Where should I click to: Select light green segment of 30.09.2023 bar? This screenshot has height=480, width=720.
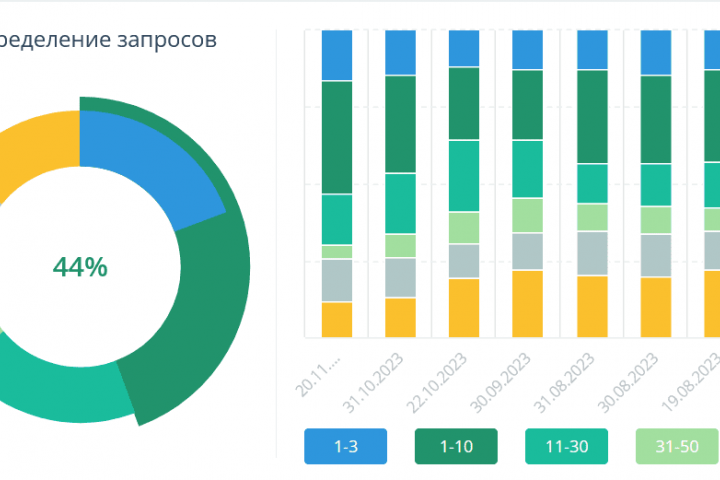coord(527,215)
